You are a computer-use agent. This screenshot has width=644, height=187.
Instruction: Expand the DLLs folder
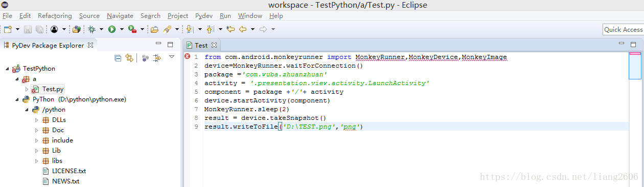[37, 120]
